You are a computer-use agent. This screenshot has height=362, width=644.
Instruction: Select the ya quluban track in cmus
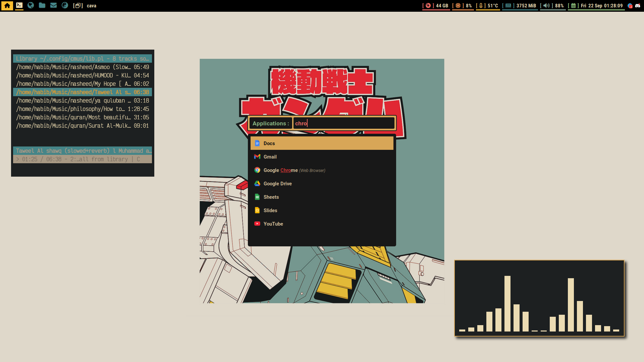[83, 101]
